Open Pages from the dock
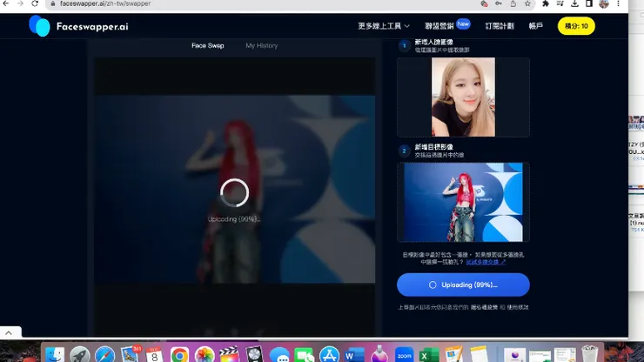 point(453,355)
